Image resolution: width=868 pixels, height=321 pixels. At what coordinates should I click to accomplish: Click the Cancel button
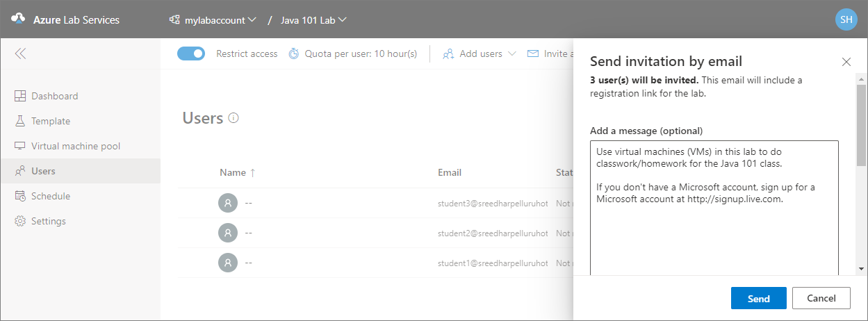point(821,299)
